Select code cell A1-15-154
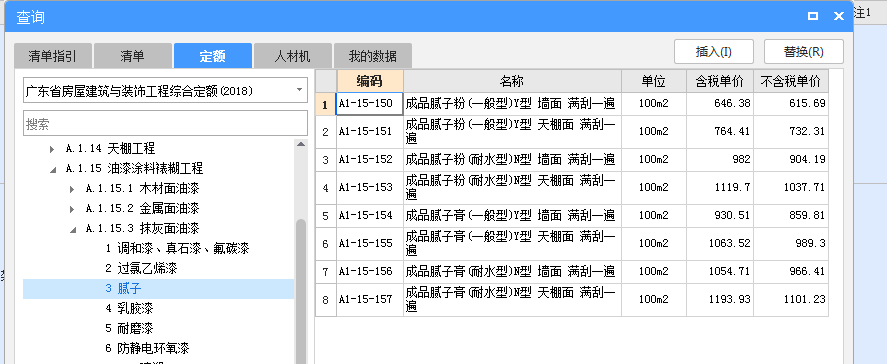The height and width of the screenshot is (364, 887). [370, 216]
